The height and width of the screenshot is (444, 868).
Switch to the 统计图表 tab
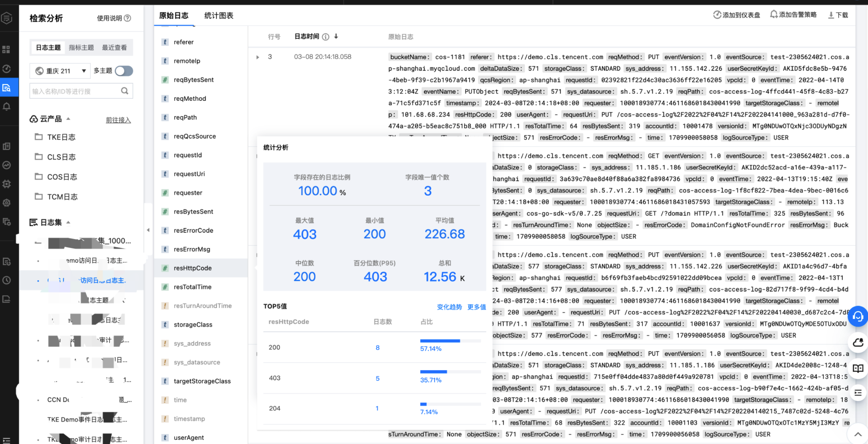[219, 15]
